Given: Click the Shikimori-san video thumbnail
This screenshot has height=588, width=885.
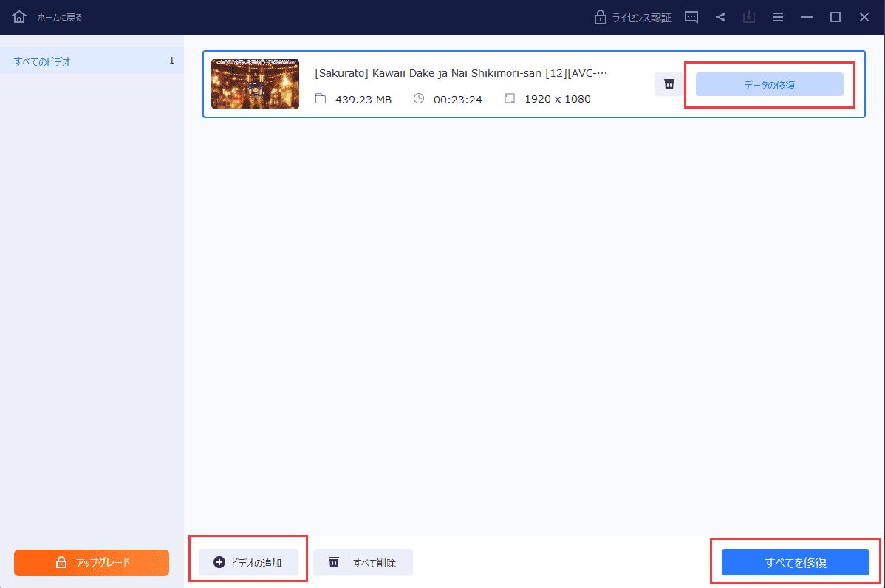Looking at the screenshot, I should point(255,83).
